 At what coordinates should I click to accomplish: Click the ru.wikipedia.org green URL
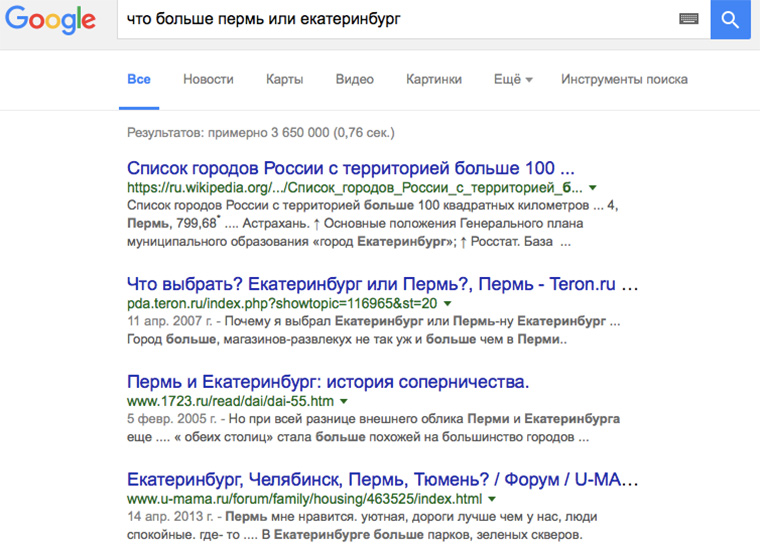(x=355, y=188)
